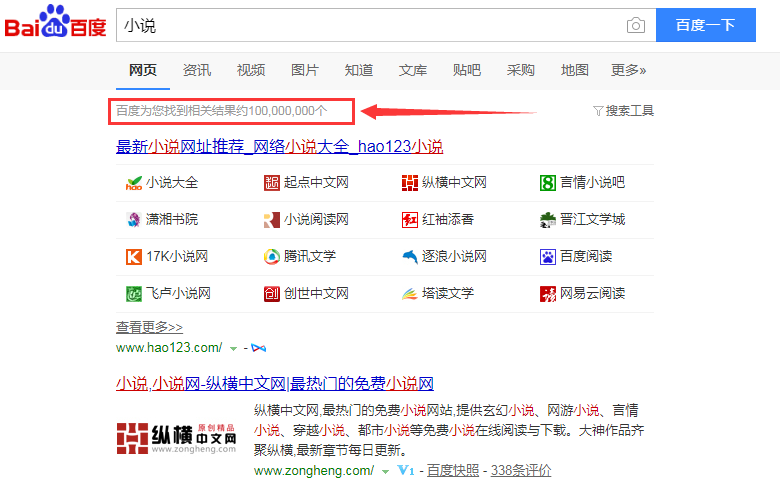The width and height of the screenshot is (780, 485).
Task: Open the 腾讯文学 text link
Action: click(x=309, y=256)
